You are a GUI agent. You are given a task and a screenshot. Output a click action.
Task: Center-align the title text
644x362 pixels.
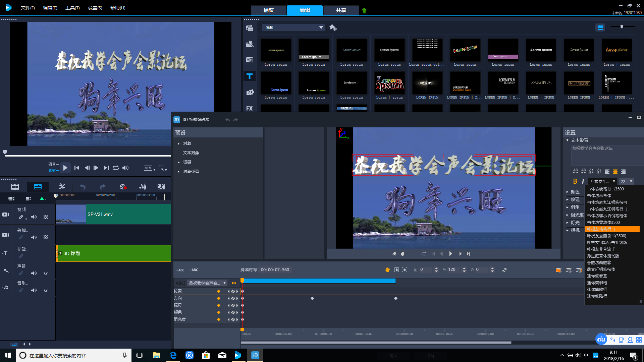(615, 171)
